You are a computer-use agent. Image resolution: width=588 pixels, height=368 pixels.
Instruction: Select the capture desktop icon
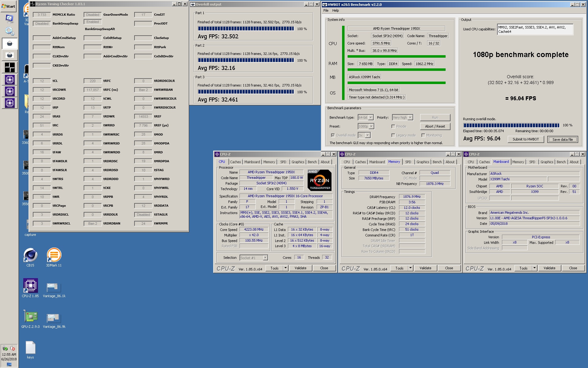click(30, 228)
